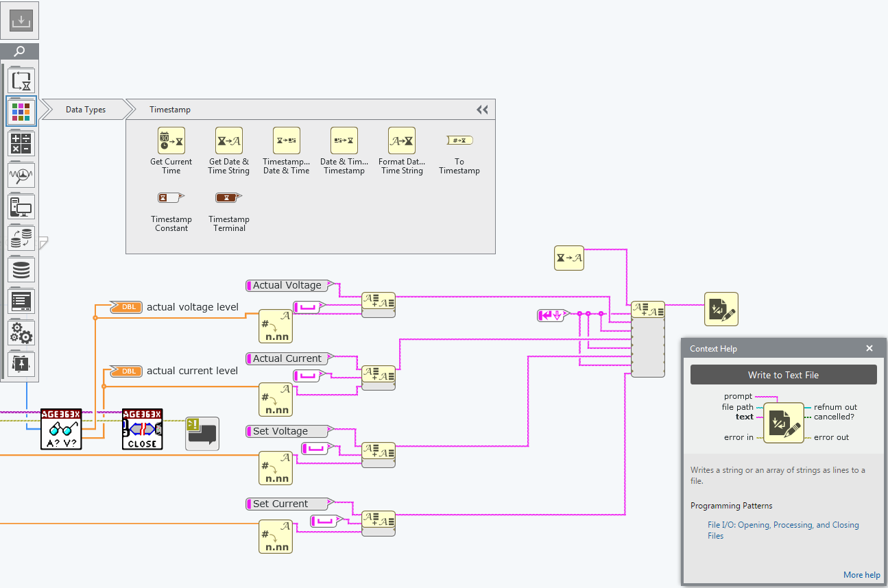Select the Get Date & Time String function
The height and width of the screenshot is (588, 888).
pos(228,140)
